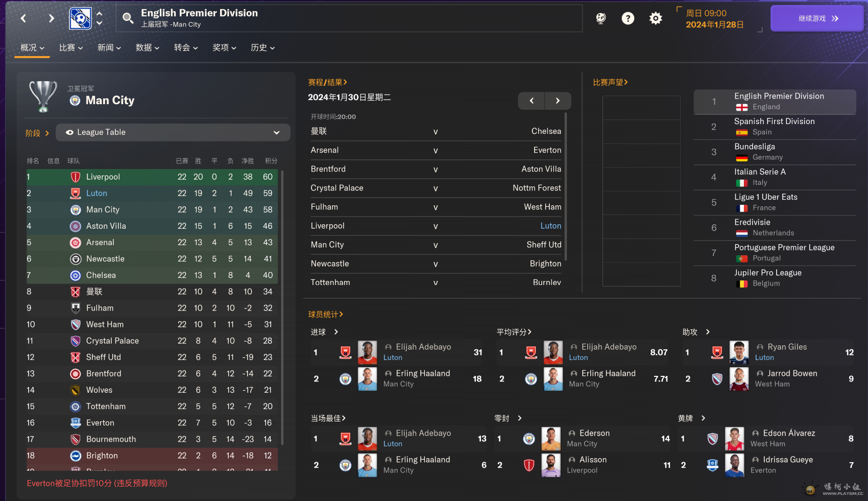This screenshot has height=501, width=868.
Task: Open the search magnifier icon
Action: 128,18
